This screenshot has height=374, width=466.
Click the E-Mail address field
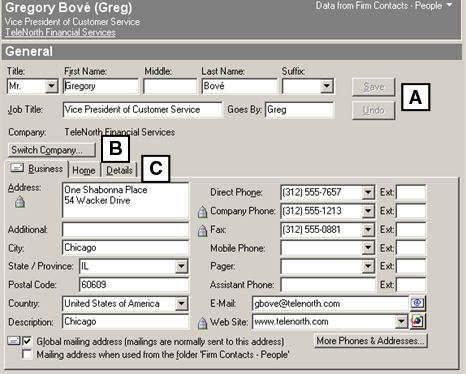[x=330, y=303]
